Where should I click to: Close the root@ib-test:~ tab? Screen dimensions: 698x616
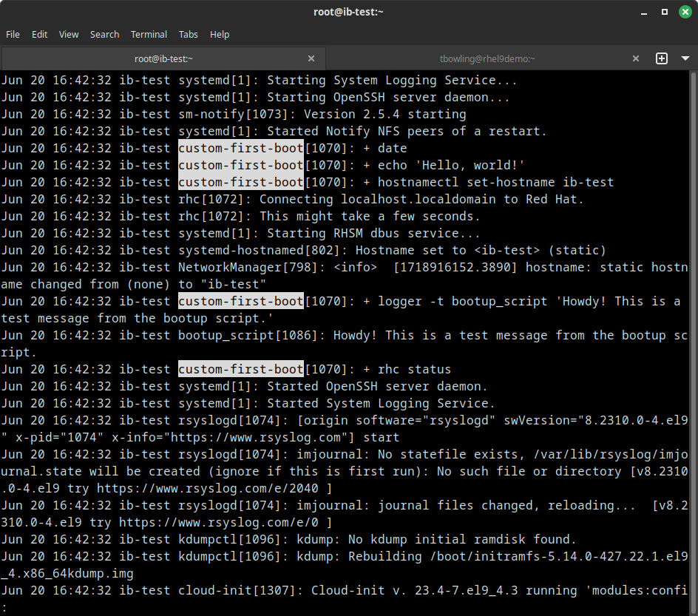tap(311, 58)
